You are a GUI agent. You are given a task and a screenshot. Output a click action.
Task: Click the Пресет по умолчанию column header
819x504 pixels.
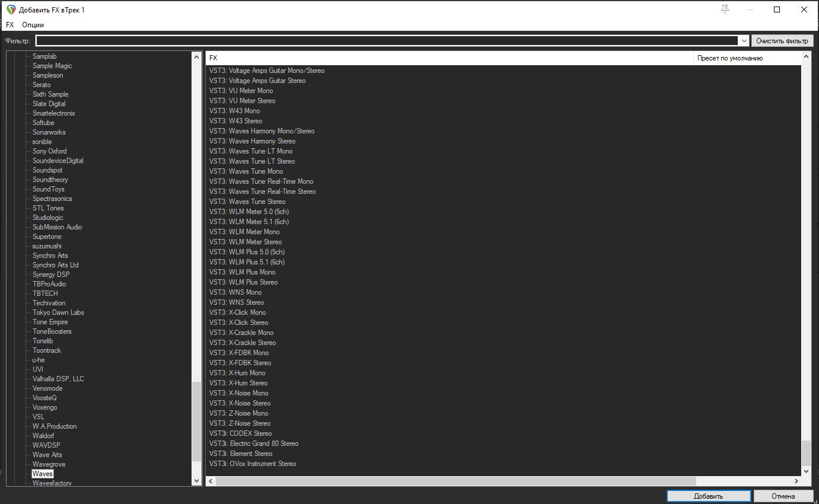pos(747,58)
